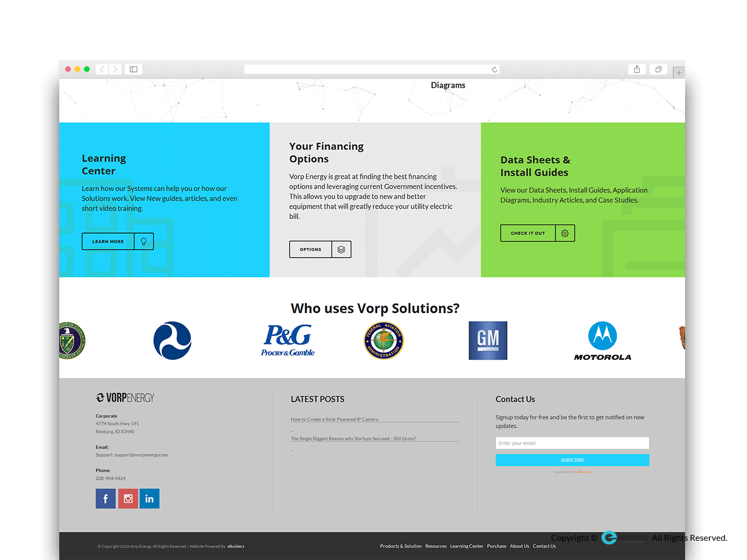Click the Vorp Energy footer logo

pos(125,398)
